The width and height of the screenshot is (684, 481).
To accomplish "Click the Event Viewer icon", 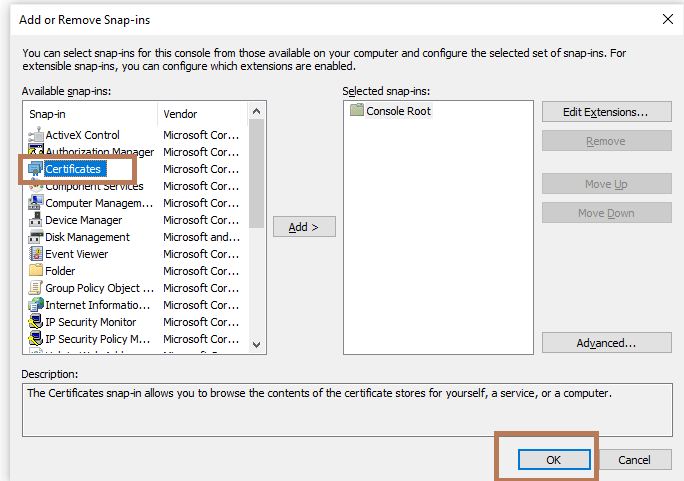I will click(x=36, y=254).
